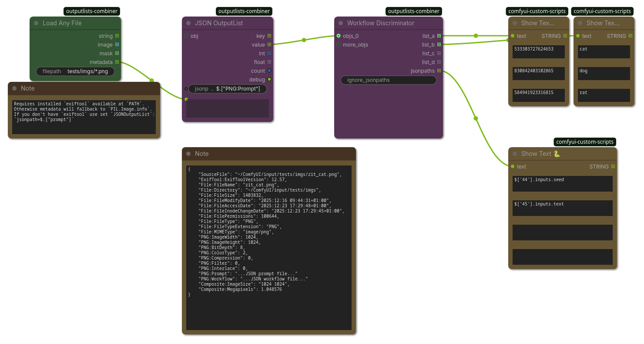644x344 pixels.
Task: Click the comfyui-custom-scripts badge above Show Text snake
Action: [x=585, y=142]
